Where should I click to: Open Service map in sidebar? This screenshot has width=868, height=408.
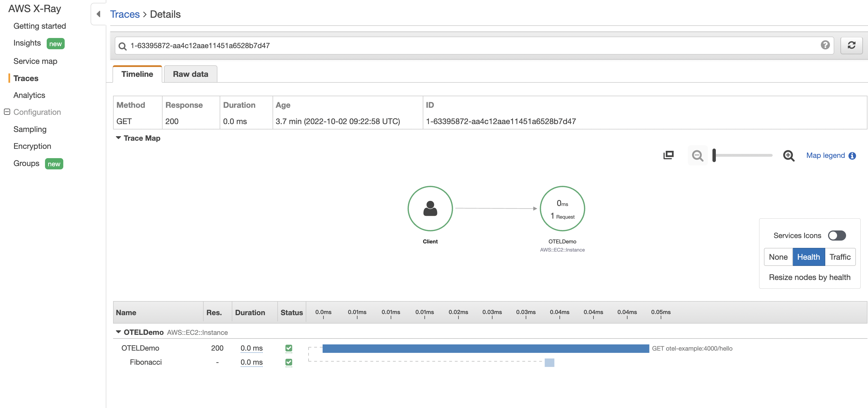click(x=35, y=61)
